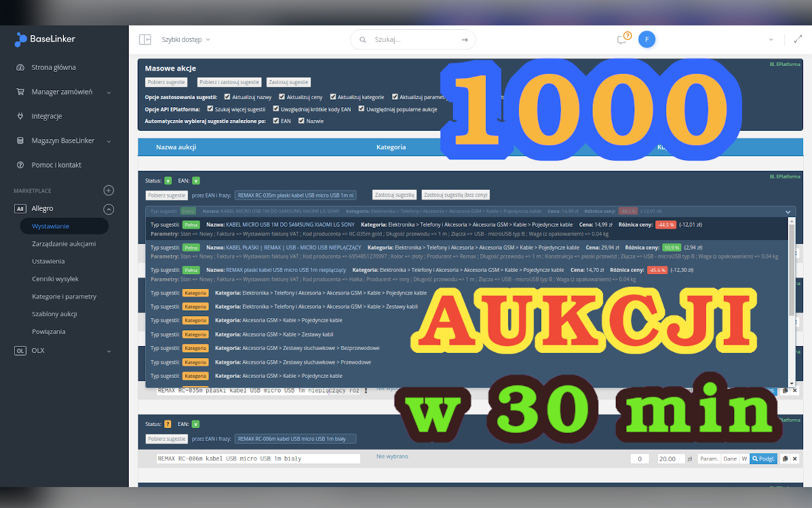Click 'Nie wybrano' category link for RC-006m
Viewport: 812px width, 508px height.
coord(392,457)
